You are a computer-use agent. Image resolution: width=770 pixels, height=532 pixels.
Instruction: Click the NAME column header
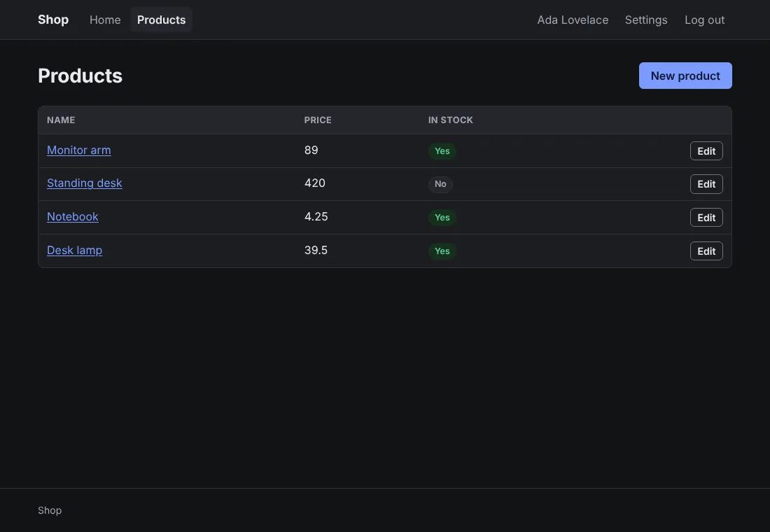click(x=61, y=120)
